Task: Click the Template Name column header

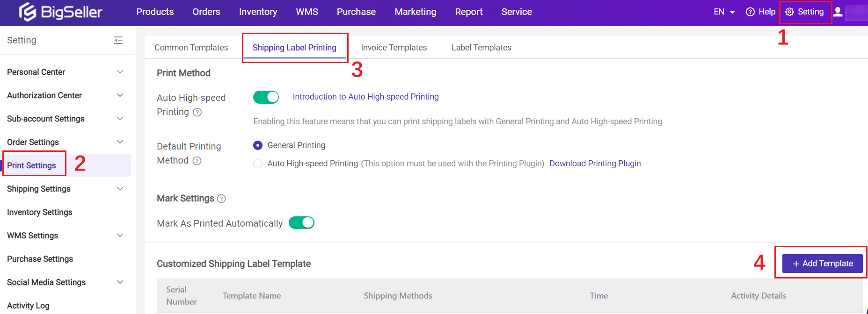Action: pos(252,296)
